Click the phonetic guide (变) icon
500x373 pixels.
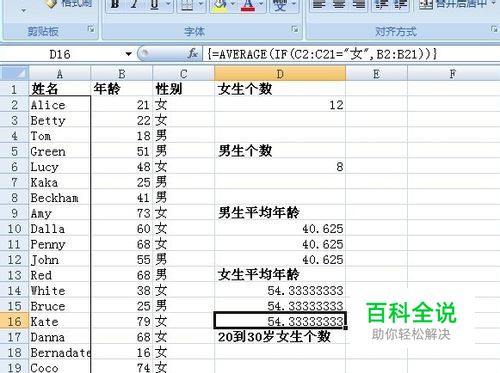tap(280, 5)
